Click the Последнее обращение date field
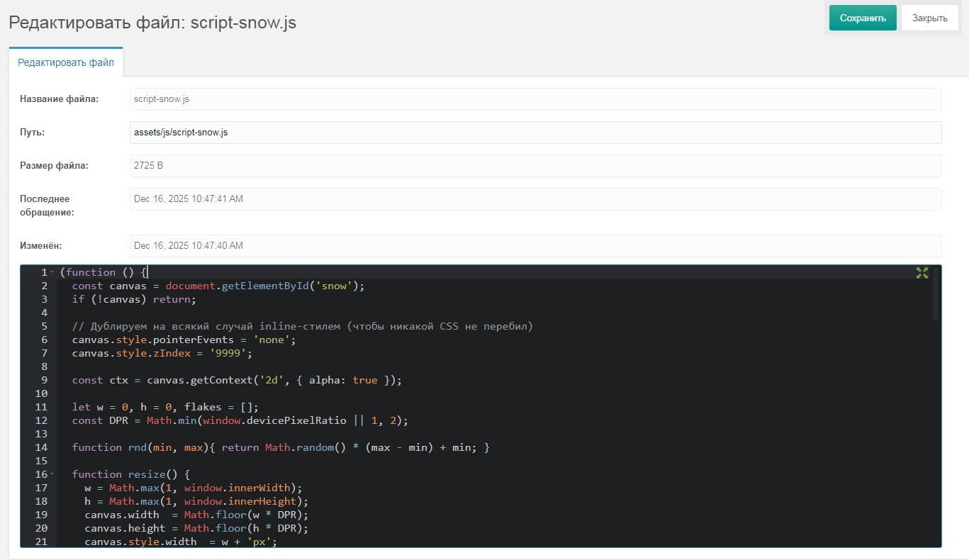Screen dimensions: 969x560 [x=535, y=199]
